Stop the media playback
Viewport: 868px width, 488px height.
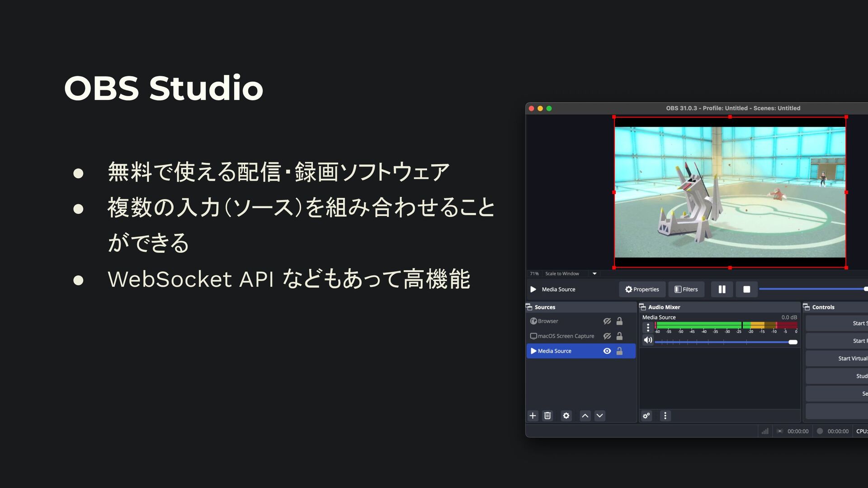click(746, 289)
